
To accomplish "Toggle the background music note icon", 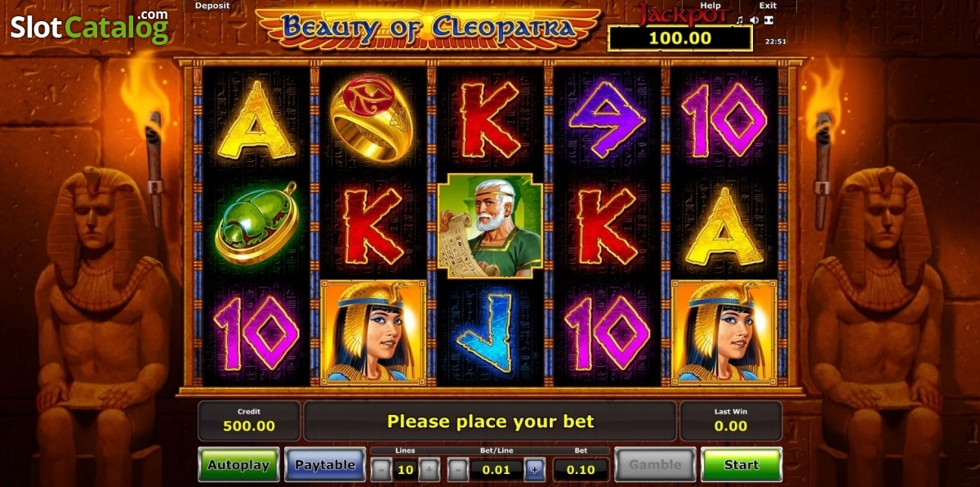I will pyautogui.click(x=740, y=20).
